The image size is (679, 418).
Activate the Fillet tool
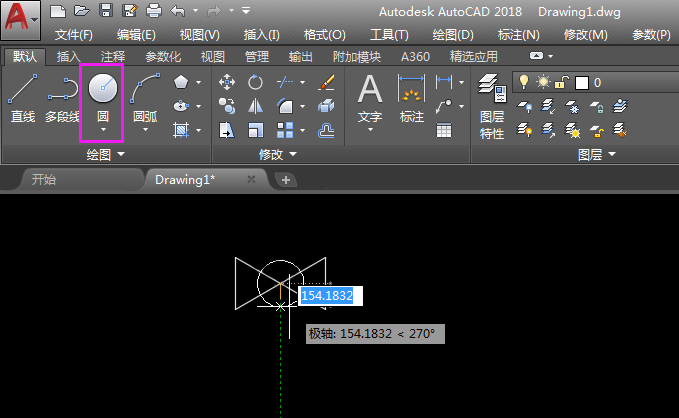(x=285, y=106)
